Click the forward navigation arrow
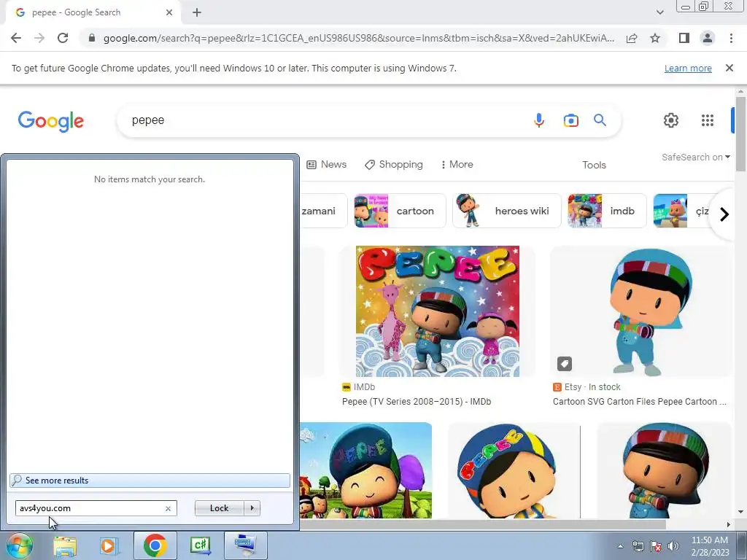 [39, 38]
